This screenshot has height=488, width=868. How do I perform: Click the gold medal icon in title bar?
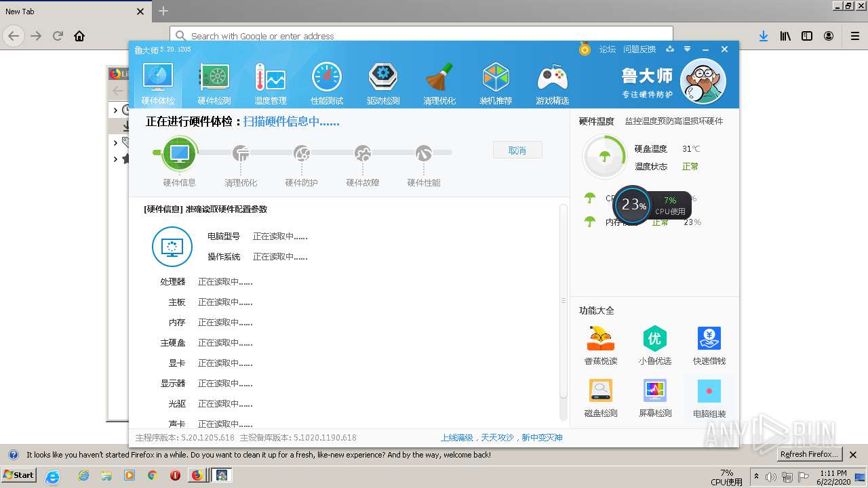(x=585, y=49)
